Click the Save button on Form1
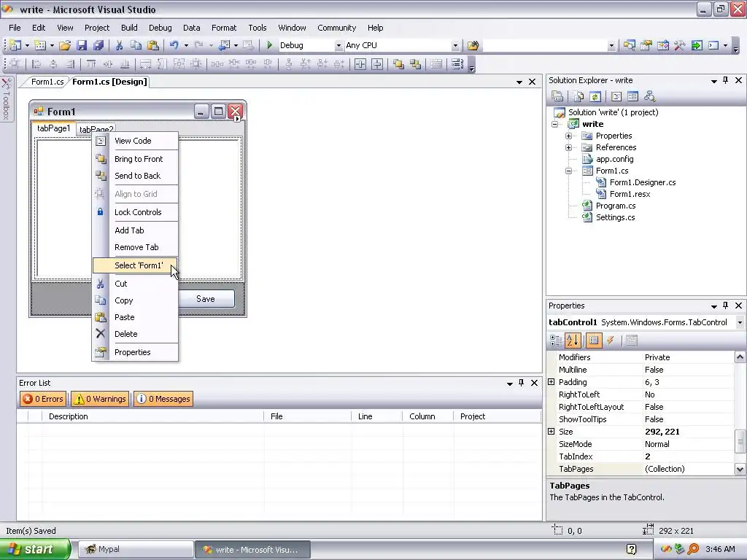The width and height of the screenshot is (747, 560). [x=206, y=298]
